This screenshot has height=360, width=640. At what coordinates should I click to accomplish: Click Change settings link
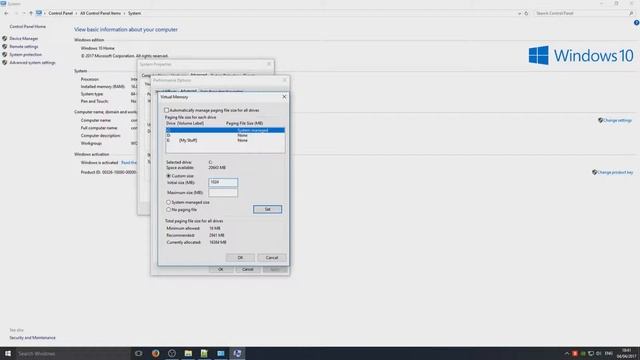coord(617,120)
